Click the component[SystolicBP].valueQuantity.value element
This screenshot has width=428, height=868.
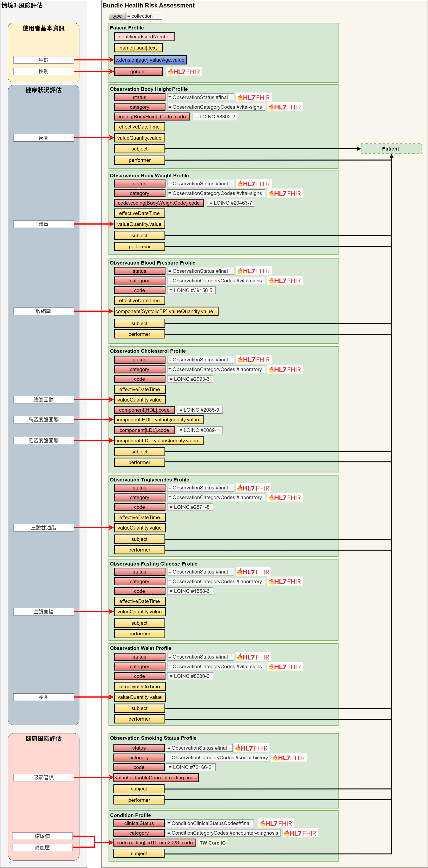point(166,311)
